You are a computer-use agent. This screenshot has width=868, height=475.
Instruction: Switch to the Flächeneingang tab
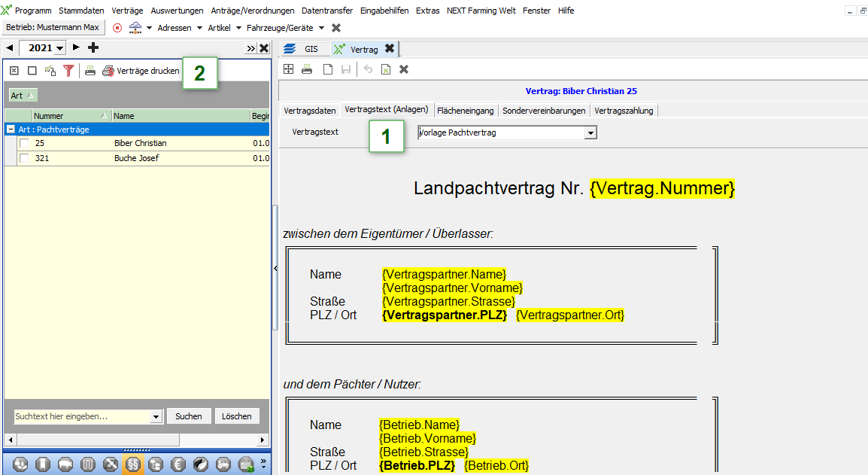click(465, 111)
